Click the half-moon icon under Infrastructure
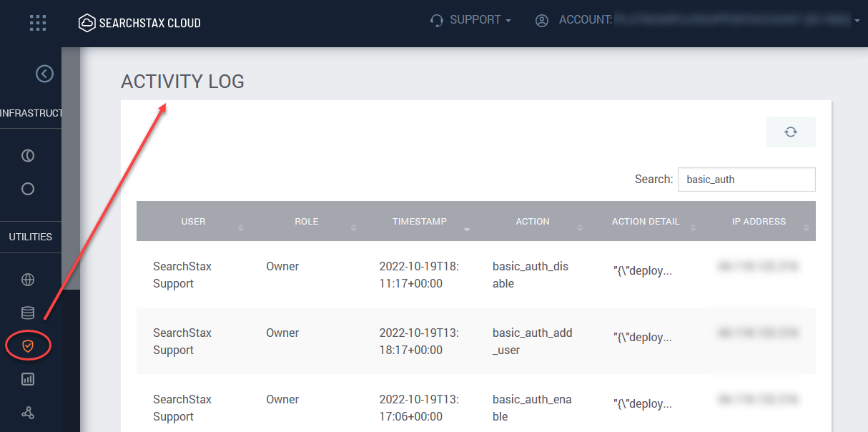This screenshot has height=432, width=868. click(28, 156)
